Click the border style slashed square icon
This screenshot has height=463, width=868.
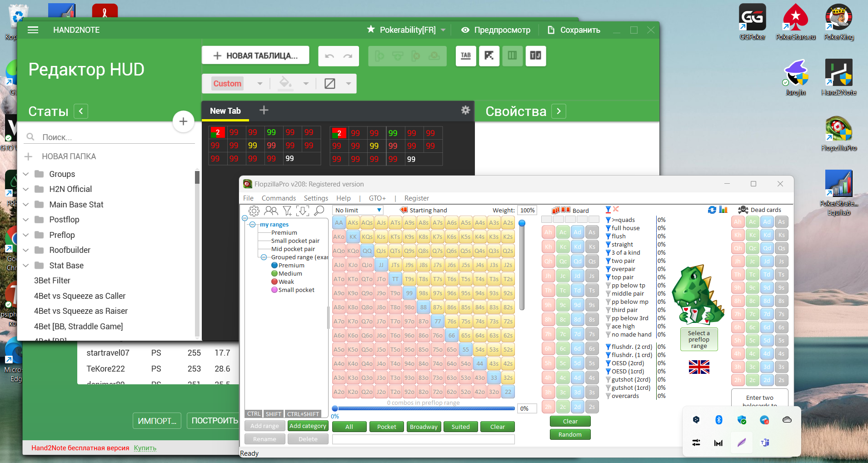[330, 84]
